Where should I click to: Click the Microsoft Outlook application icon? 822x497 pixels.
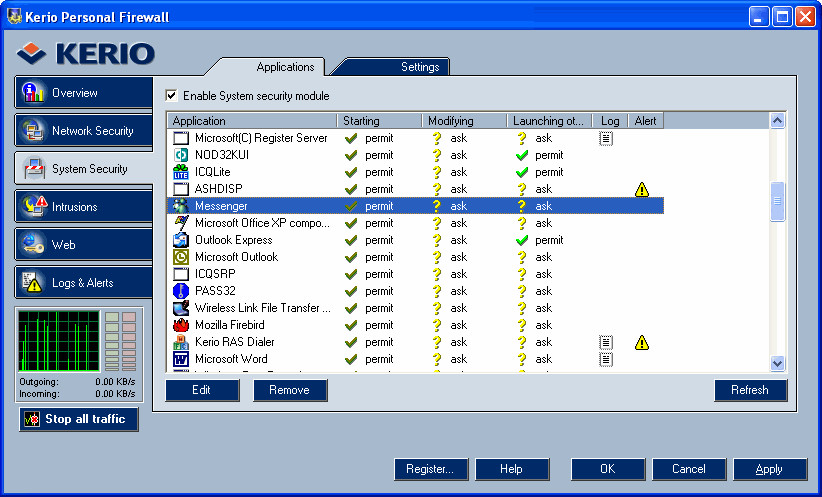(x=181, y=257)
